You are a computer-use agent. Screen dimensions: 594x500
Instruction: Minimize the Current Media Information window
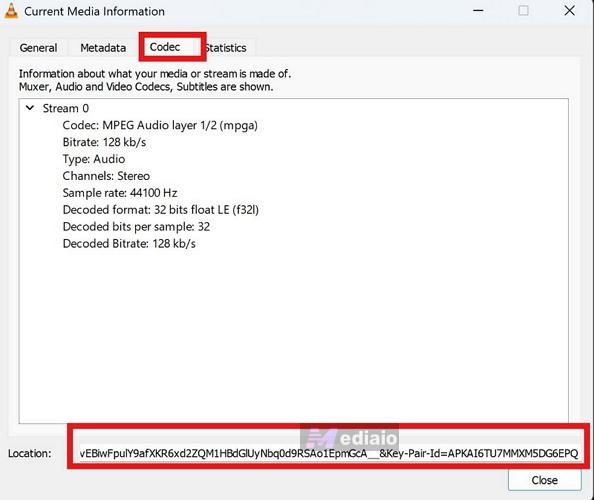478,11
